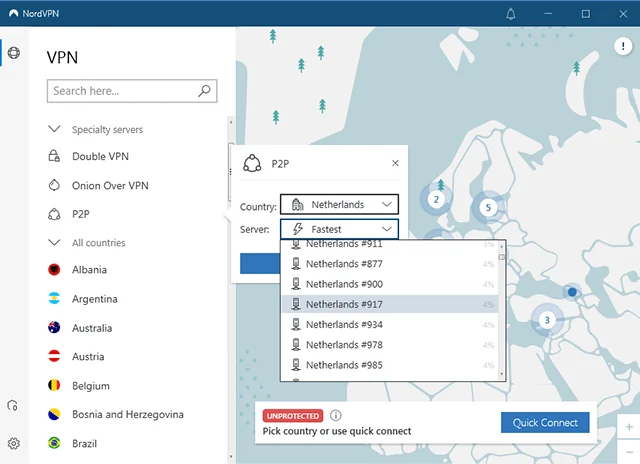
Task: Click the UNPROTECTED status badge
Action: [293, 415]
